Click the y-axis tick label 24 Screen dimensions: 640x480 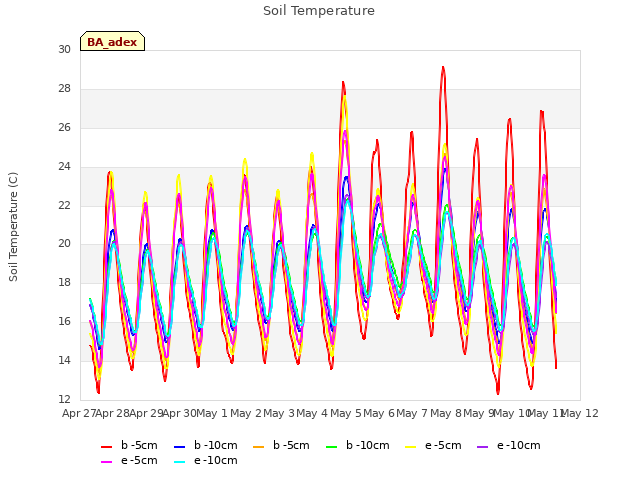pyautogui.click(x=64, y=167)
